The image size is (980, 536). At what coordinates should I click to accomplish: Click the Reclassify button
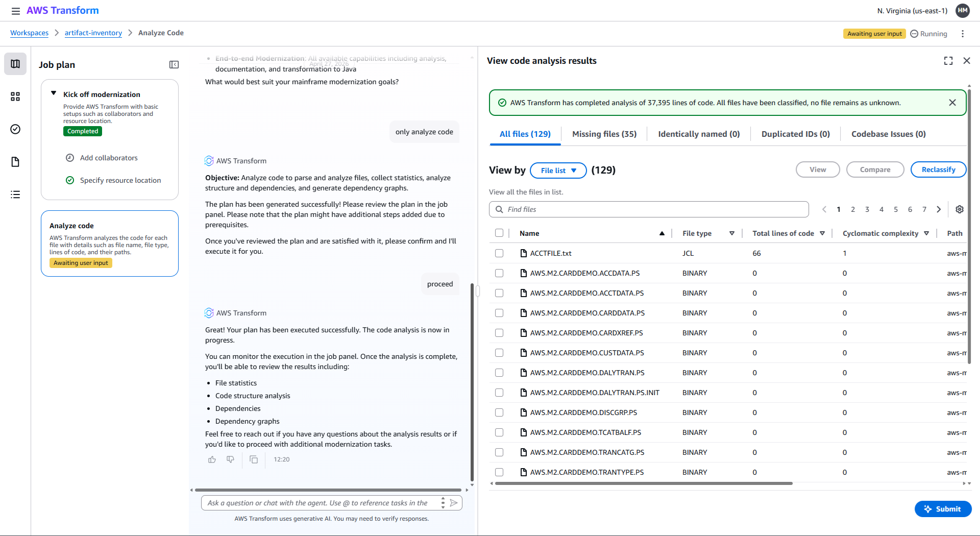tap(938, 169)
